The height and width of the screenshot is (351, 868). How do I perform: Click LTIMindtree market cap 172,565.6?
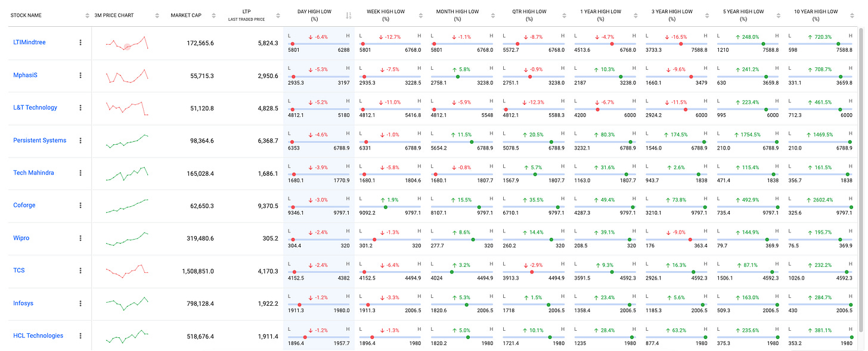point(200,43)
